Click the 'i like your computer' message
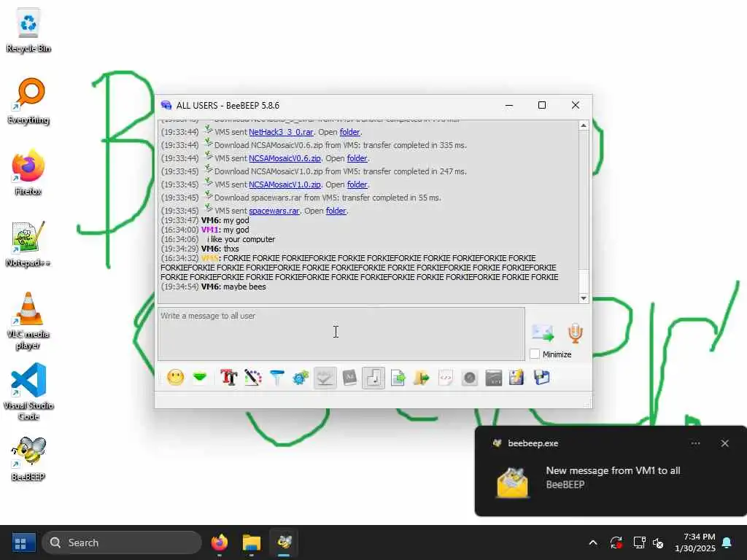Viewport: 747px width, 560px height. tap(241, 239)
